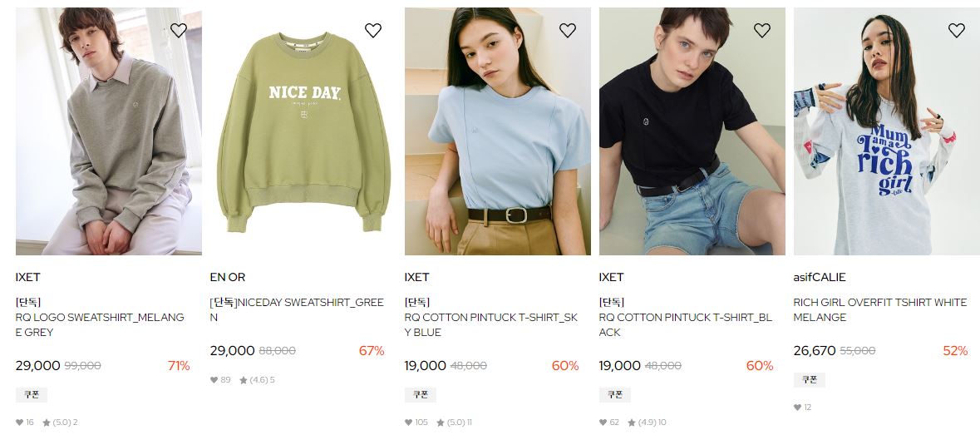Like the black pintuck t-shirt with heart
The width and height of the screenshot is (980, 435).
pos(762,30)
